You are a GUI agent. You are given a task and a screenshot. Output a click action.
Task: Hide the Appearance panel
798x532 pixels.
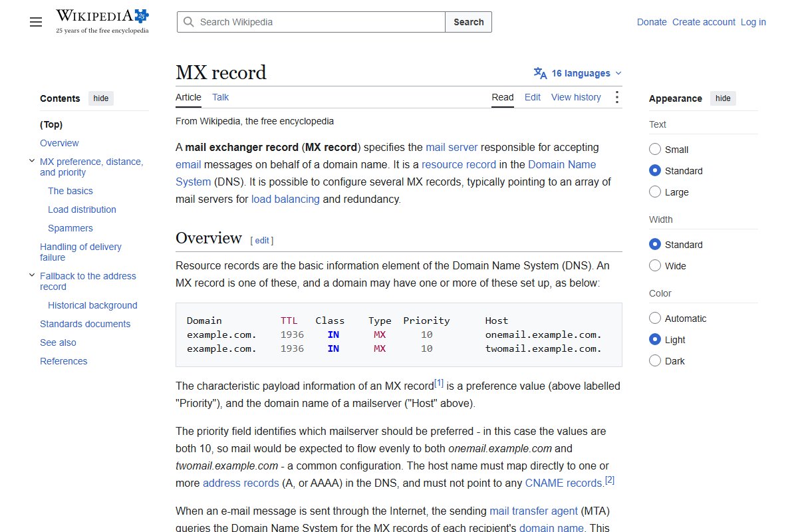click(723, 98)
